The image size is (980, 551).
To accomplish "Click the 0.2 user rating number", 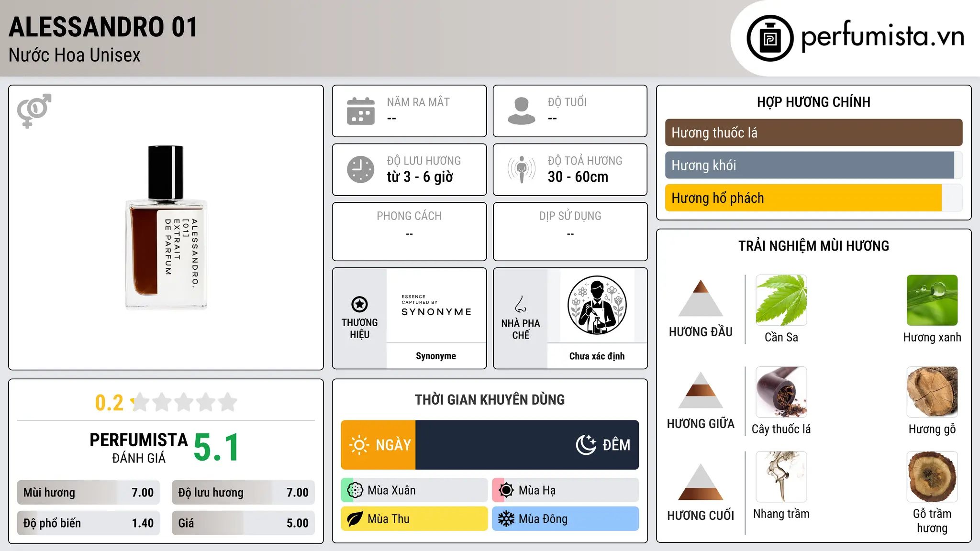I will coord(109,403).
